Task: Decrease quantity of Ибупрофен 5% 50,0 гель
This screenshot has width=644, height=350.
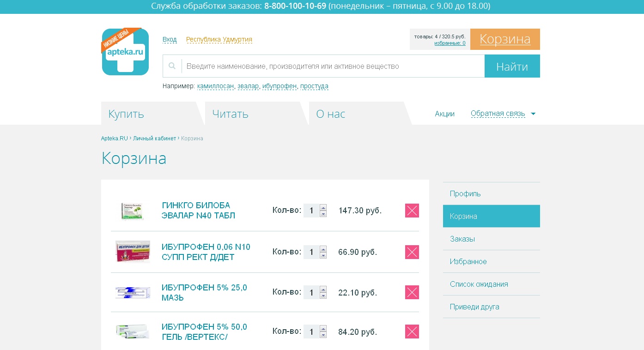Action: [x=323, y=335]
